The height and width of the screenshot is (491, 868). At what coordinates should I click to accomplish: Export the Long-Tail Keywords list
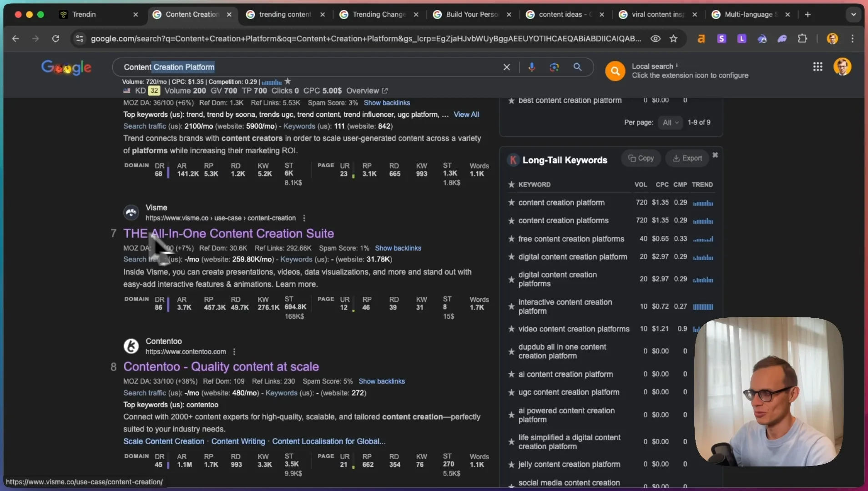687,158
